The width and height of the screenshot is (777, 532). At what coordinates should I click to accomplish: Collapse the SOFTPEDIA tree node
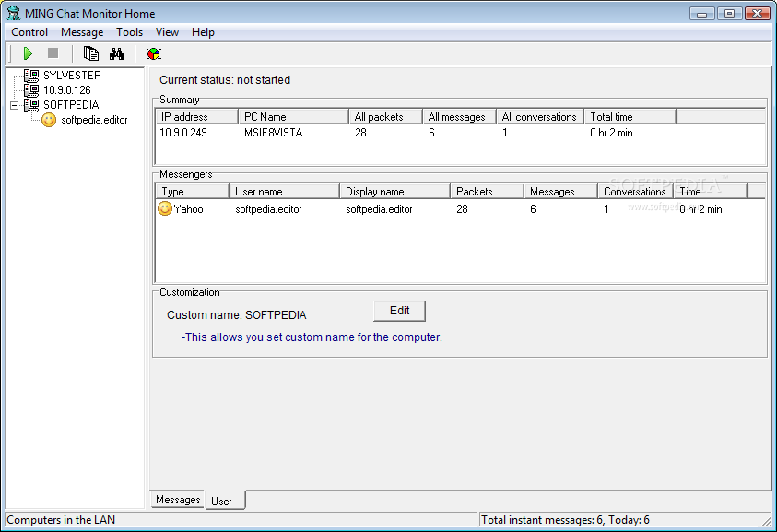(x=15, y=105)
